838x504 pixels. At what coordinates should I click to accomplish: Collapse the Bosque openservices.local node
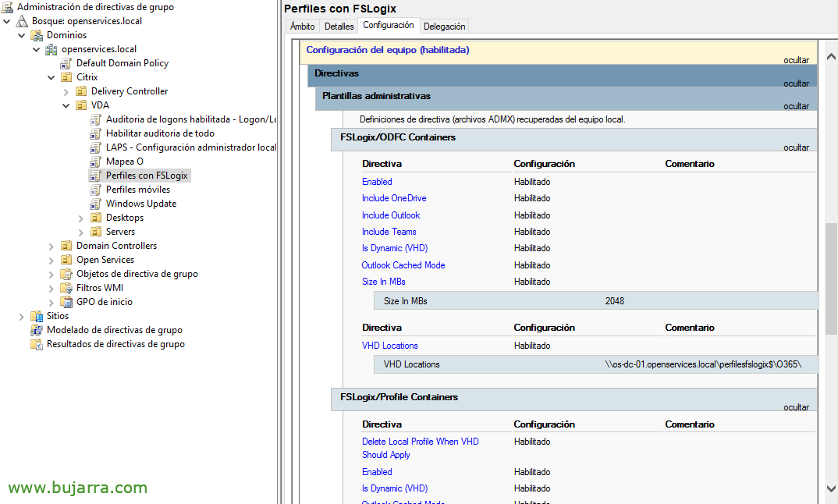tap(7, 21)
